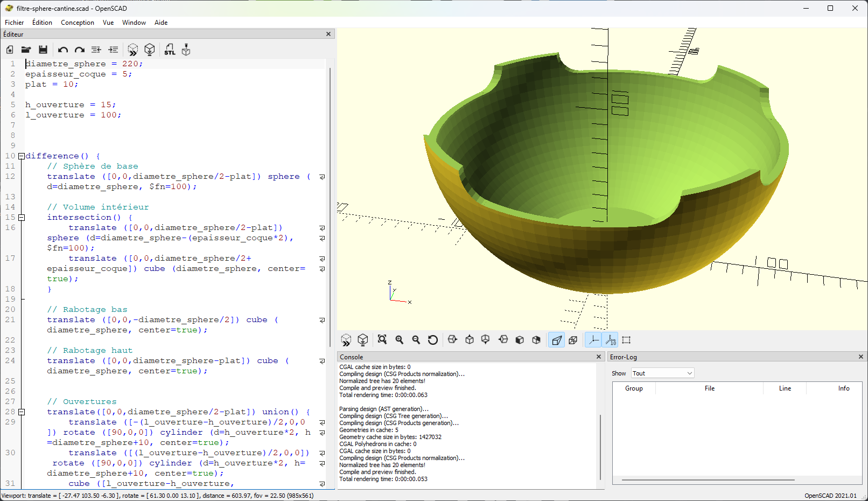Toggle Show Axes button
868x501 pixels.
(x=593, y=340)
